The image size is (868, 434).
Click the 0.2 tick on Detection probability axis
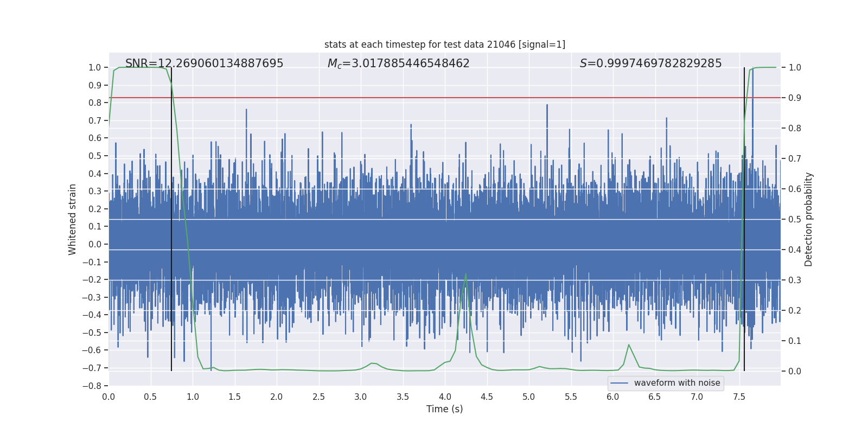pos(795,311)
